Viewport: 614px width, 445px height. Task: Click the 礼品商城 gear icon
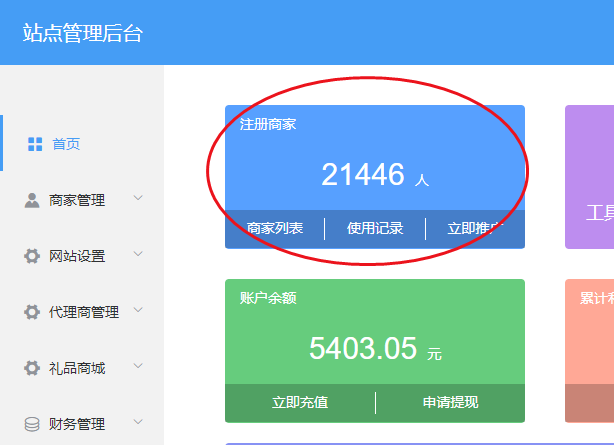point(32,368)
